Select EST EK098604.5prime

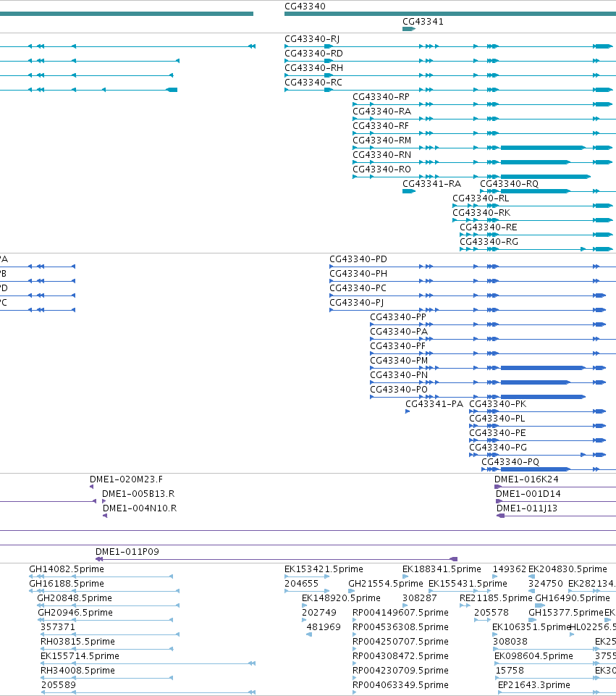pyautogui.click(x=533, y=656)
